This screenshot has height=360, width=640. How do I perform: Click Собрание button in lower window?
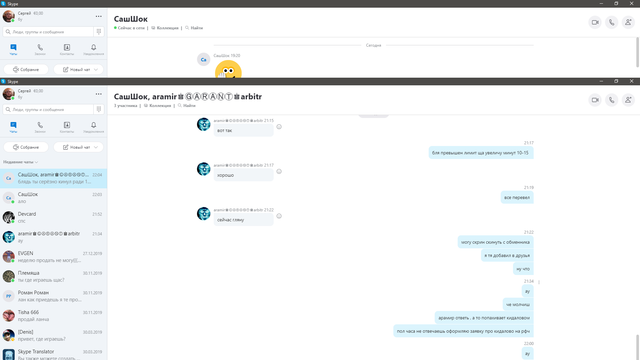[x=26, y=147]
